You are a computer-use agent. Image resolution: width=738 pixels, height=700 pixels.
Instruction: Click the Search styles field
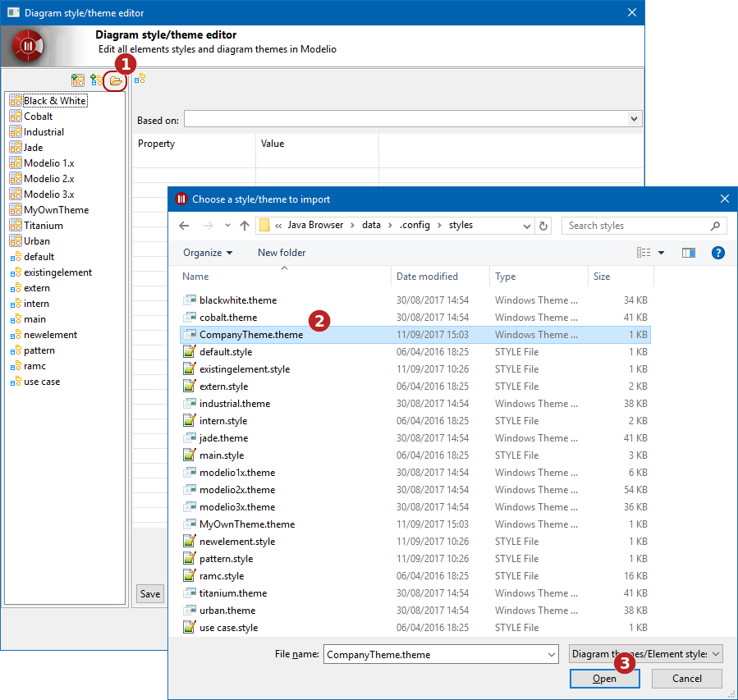644,226
